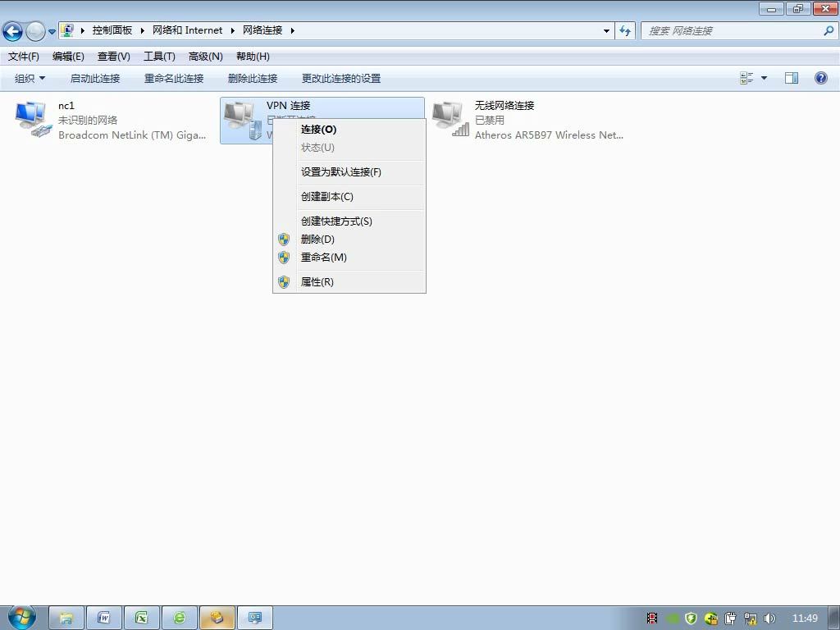This screenshot has width=840, height=630.
Task: Click the Atheros AR5B97 Wireless text
Action: (x=549, y=135)
